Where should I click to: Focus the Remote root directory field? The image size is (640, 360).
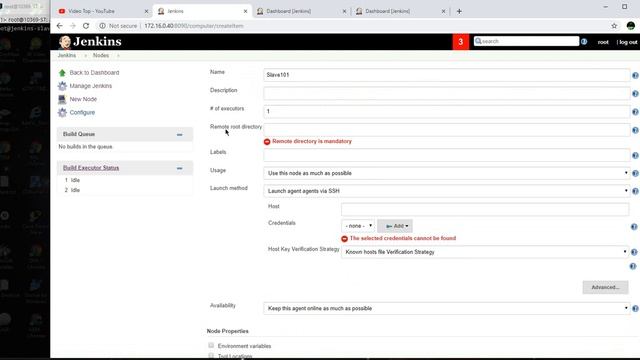point(447,130)
